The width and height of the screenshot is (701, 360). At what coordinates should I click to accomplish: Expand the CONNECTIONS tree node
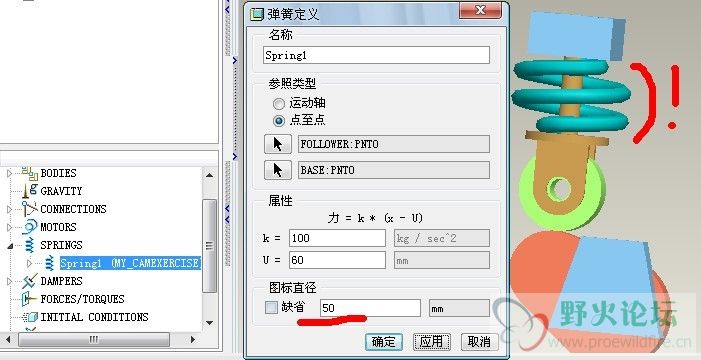pyautogui.click(x=9, y=209)
